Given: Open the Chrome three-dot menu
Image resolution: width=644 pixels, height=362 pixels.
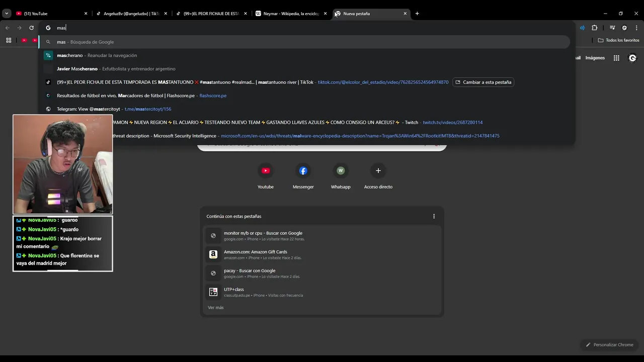Looking at the screenshot, I should coord(636,28).
